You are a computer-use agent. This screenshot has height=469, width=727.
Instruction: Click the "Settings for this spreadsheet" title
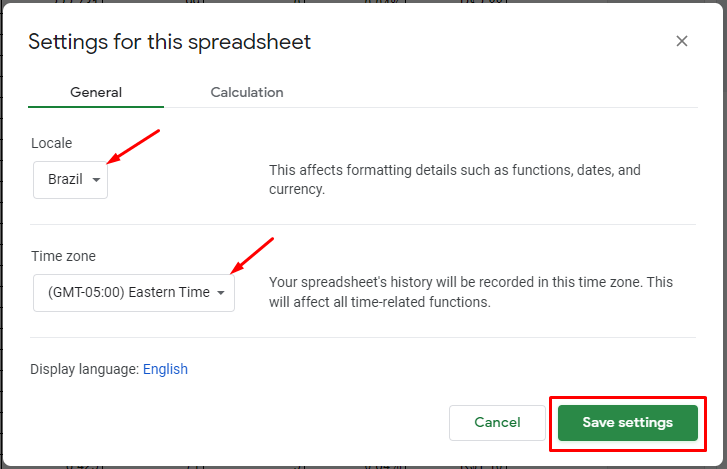coord(169,42)
